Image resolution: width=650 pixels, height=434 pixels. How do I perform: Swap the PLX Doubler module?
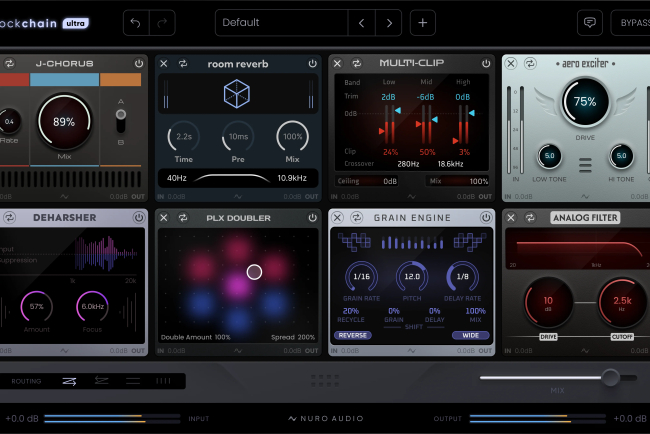183,218
